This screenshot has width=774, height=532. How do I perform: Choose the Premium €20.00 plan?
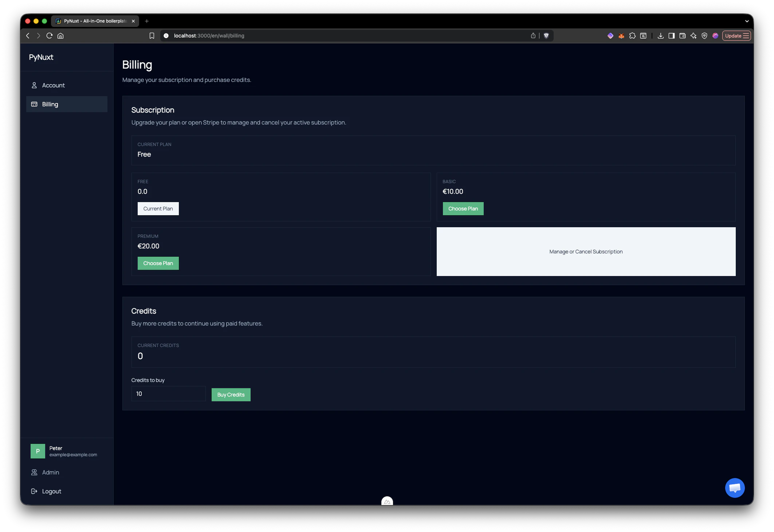tap(158, 263)
